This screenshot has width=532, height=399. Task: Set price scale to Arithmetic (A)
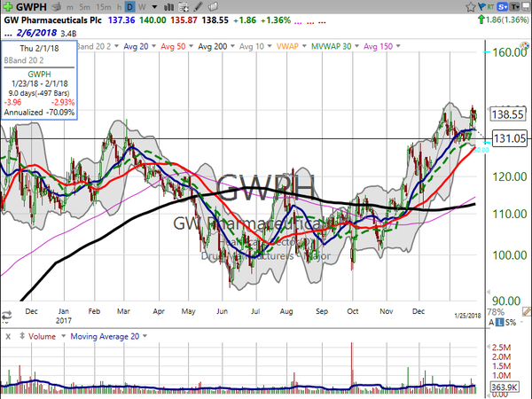(491, 323)
